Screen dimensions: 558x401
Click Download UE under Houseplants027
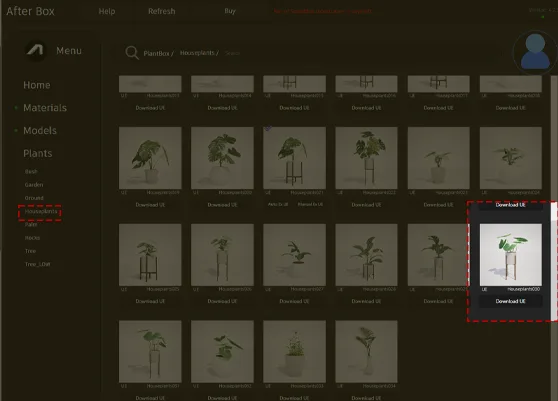click(x=294, y=301)
